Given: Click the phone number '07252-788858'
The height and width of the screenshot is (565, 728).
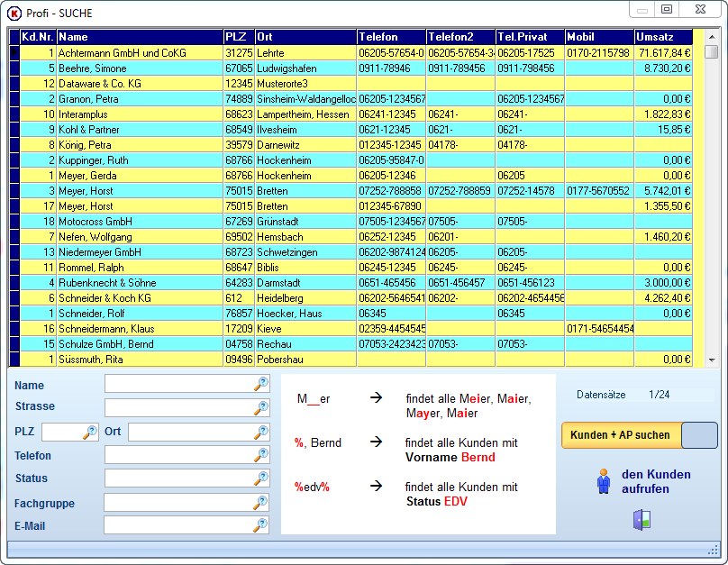Looking at the screenshot, I should 390,191.
